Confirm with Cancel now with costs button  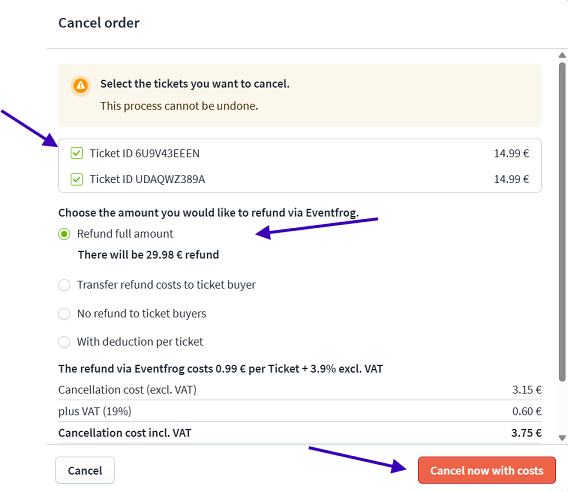[x=486, y=470]
